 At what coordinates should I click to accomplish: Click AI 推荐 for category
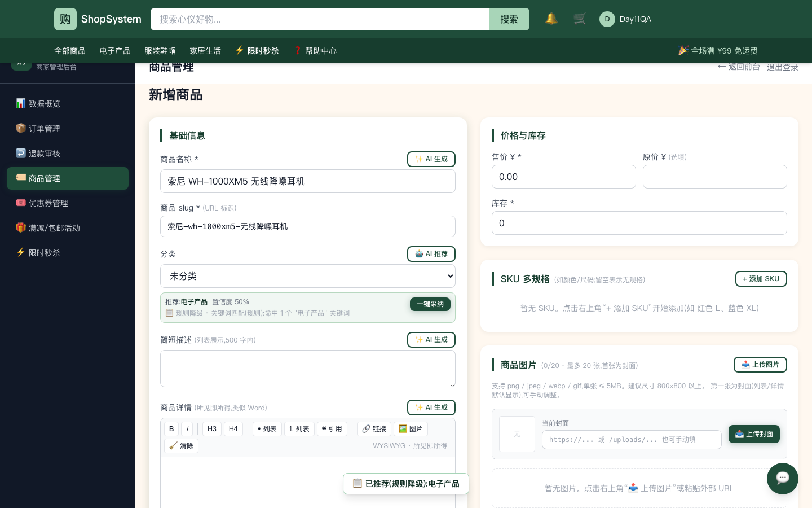click(x=431, y=254)
